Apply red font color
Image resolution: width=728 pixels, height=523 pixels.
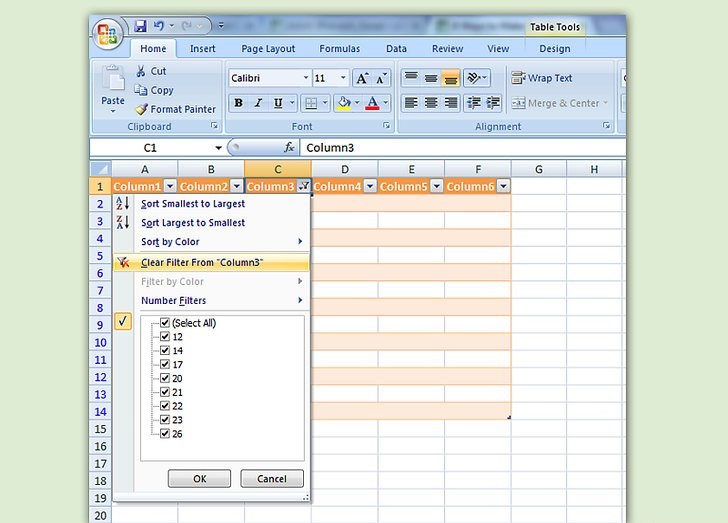tap(372, 103)
